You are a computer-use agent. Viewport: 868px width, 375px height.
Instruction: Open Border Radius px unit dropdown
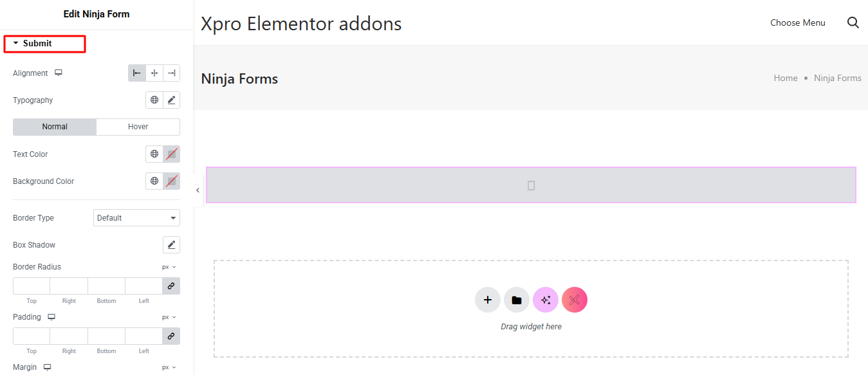pos(169,267)
